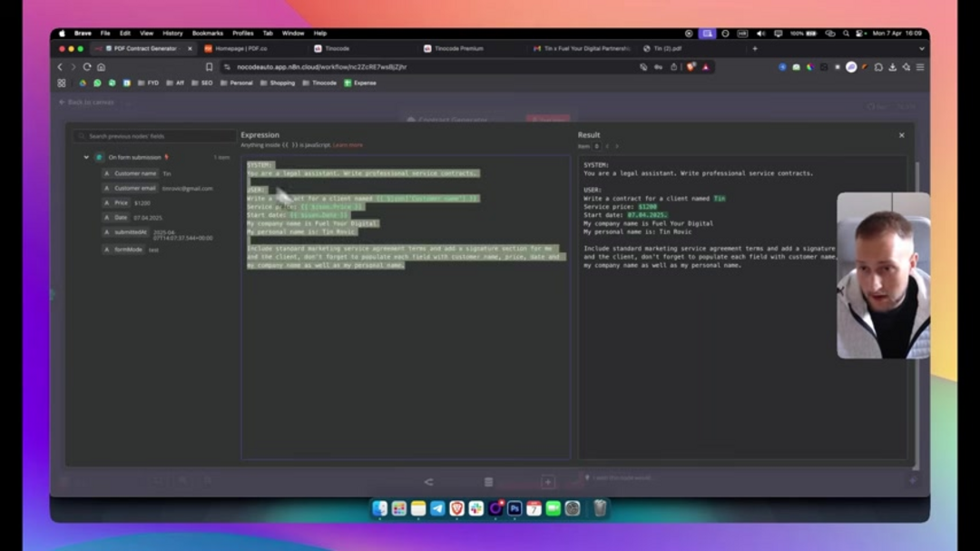Open the SEO bookmarks folder

[x=206, y=83]
